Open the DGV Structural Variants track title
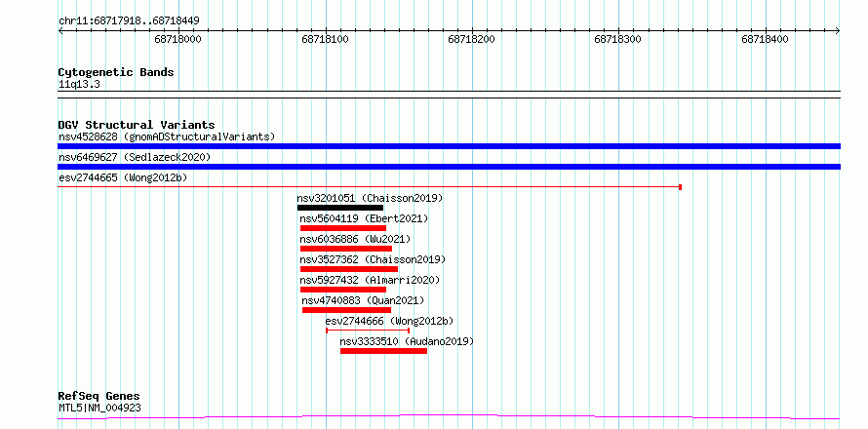Screen dimensions: 868x429 137,125
